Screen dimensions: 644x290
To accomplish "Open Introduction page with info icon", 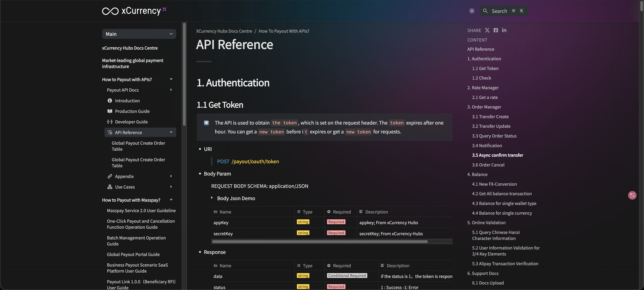I will click(127, 101).
